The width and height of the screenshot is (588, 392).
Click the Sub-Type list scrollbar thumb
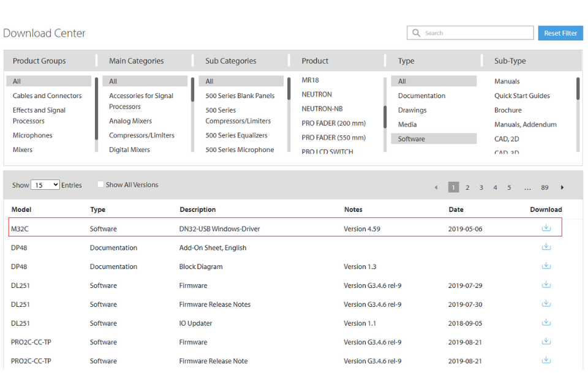coord(578,89)
